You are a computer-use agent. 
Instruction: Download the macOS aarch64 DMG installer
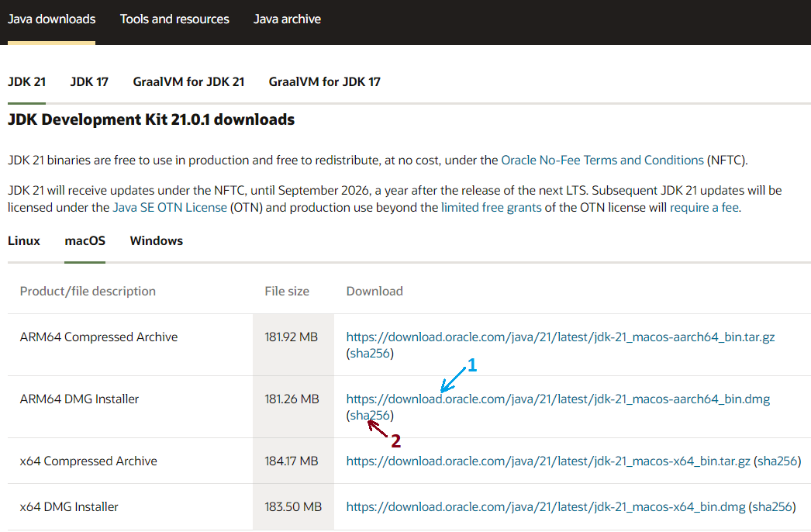557,399
